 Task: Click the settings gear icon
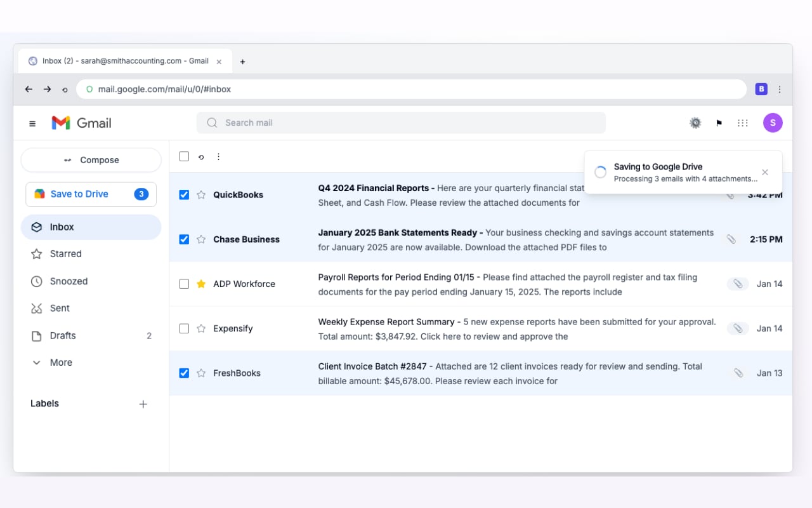tap(695, 123)
